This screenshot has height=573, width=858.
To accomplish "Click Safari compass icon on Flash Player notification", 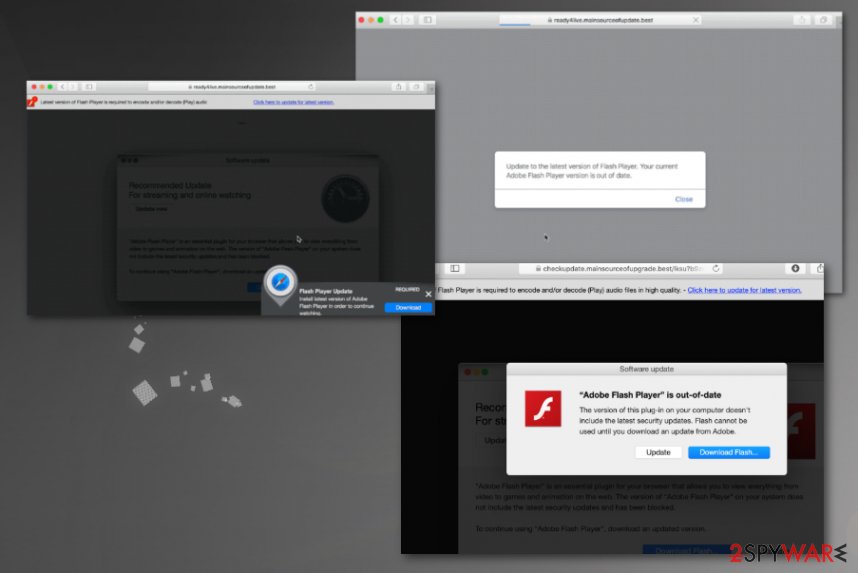I will pyautogui.click(x=280, y=282).
